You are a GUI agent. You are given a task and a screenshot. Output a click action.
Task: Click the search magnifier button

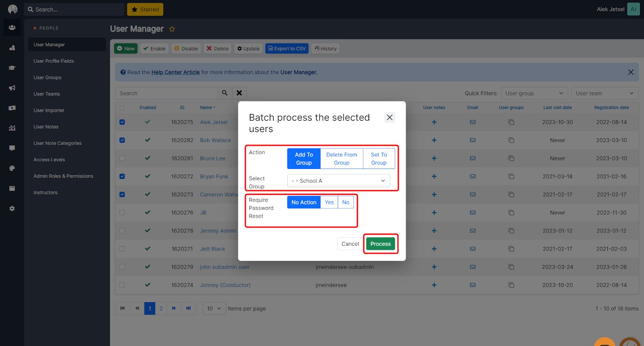click(225, 93)
